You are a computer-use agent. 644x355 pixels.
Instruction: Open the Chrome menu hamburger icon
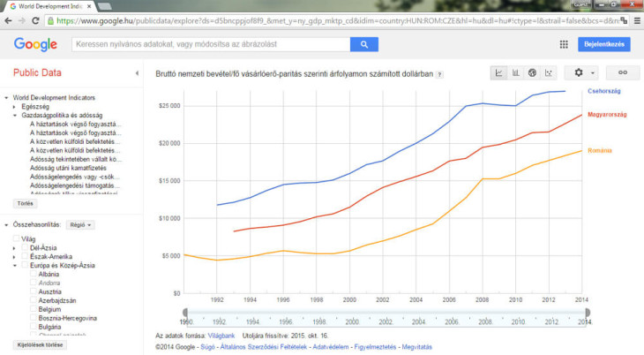point(638,20)
